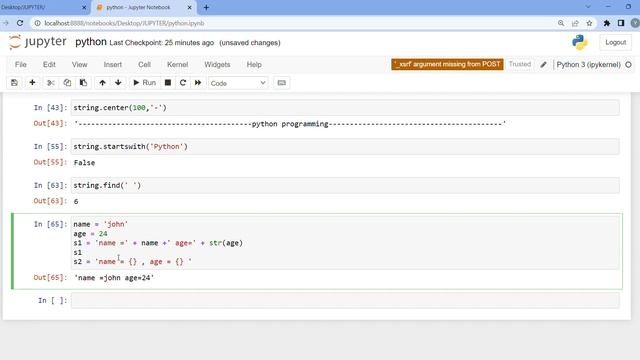Open the cell type dropdown showing Code
The image size is (640, 360).
click(x=238, y=83)
